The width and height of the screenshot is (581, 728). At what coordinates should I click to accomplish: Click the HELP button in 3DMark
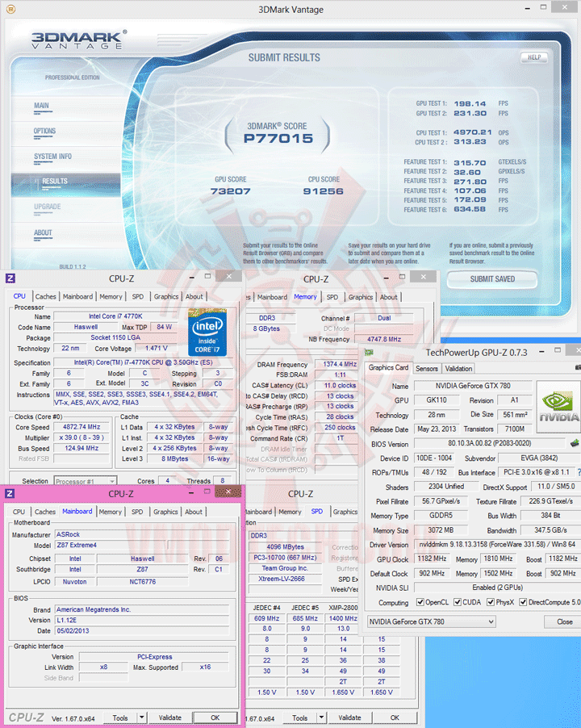[534, 57]
